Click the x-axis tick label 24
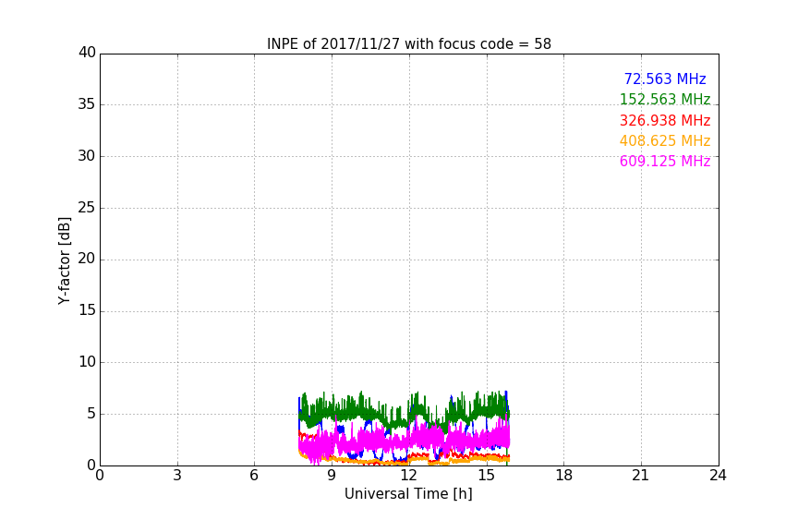Image resolution: width=798 pixels, height=532 pixels. pyautogui.click(x=718, y=476)
